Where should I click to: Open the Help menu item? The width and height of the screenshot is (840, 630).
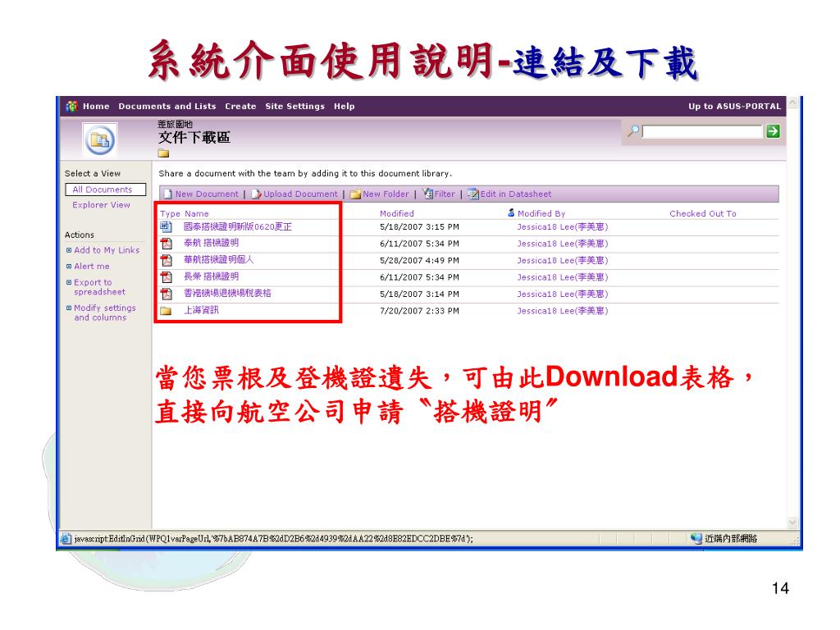[345, 106]
